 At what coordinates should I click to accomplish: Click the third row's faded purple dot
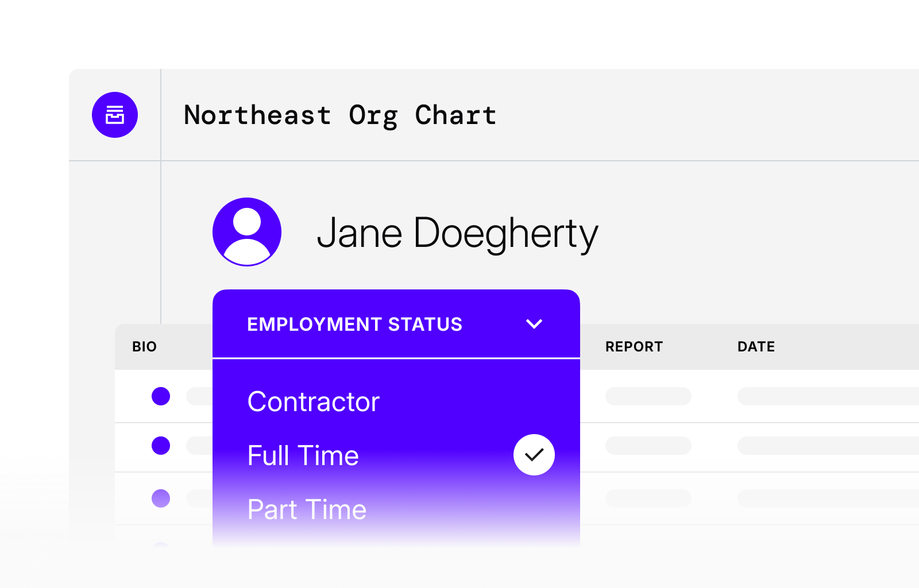click(x=161, y=498)
